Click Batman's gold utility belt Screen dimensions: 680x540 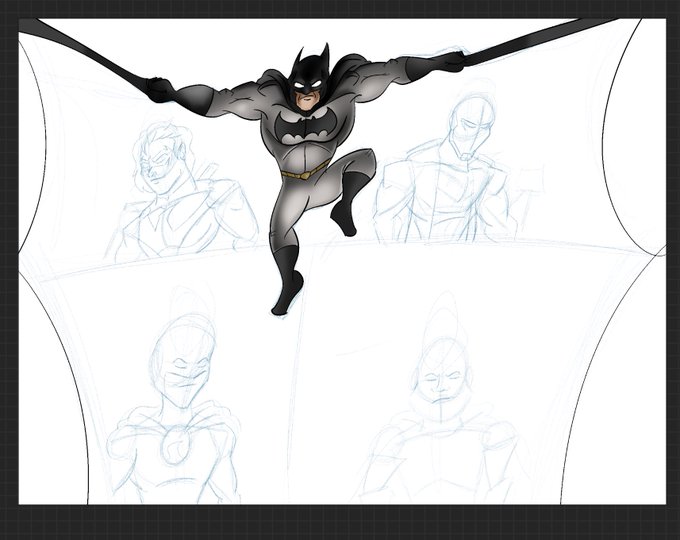pos(306,170)
